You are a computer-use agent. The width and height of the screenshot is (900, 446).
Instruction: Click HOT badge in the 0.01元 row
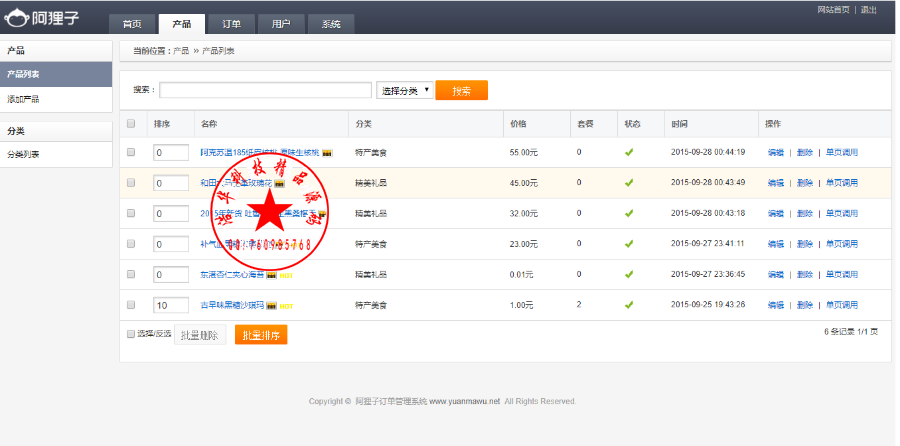[286, 276]
